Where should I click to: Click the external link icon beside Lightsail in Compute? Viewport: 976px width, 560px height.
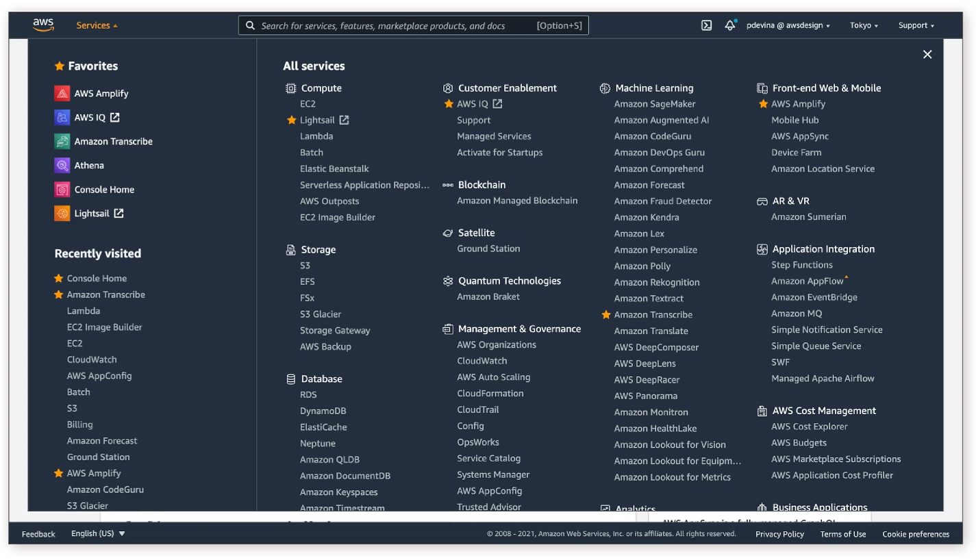pyautogui.click(x=344, y=120)
